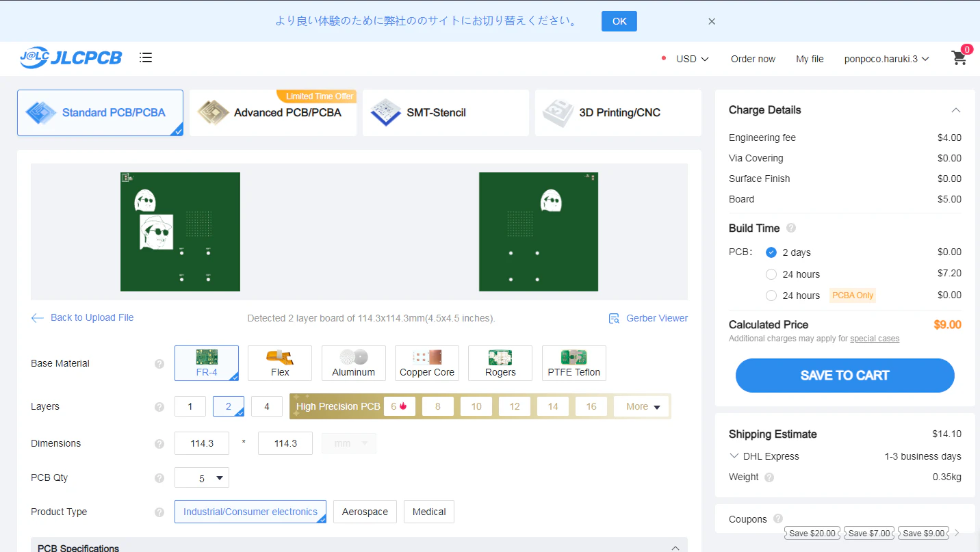Expand the DHL Express shipping options
This screenshot has width=980, height=552.
734,456
